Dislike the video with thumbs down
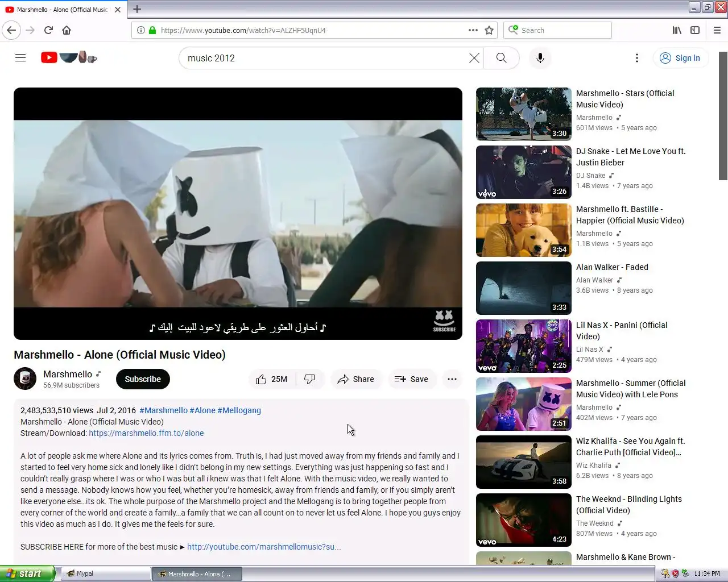728x582 pixels. (310, 379)
